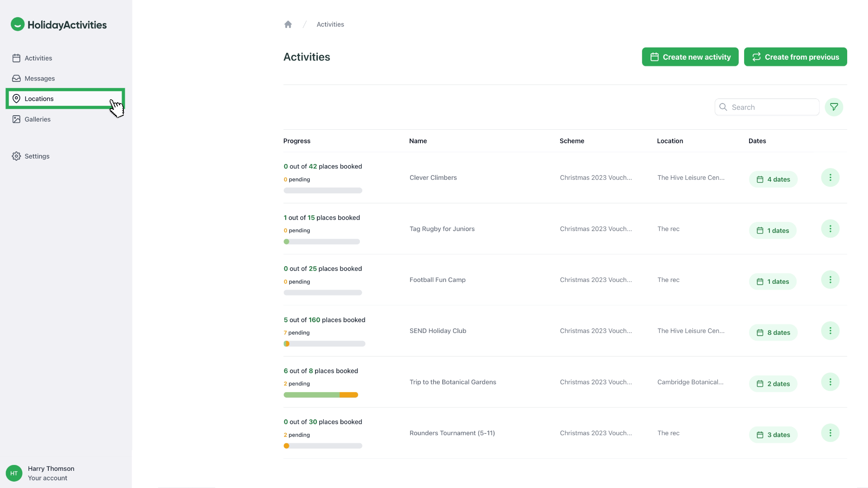The image size is (868, 488).
Task: Open three-dot menu for Tag Rugby
Action: tap(830, 229)
